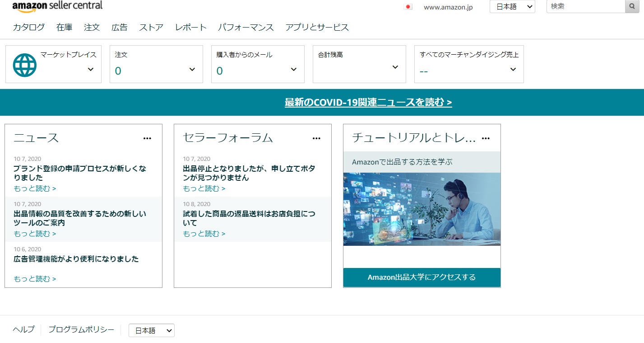
Task: Open the 広告 menu
Action: click(x=120, y=27)
